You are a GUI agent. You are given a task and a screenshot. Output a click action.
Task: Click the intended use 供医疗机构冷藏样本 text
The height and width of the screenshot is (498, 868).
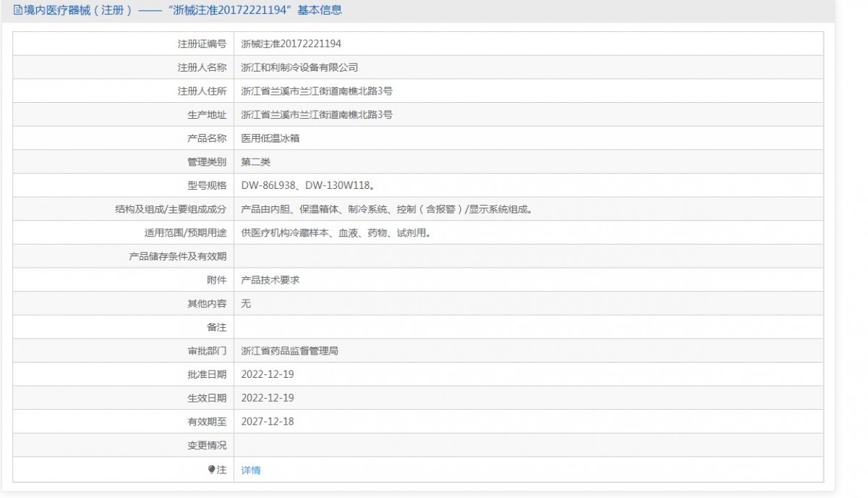(x=336, y=233)
